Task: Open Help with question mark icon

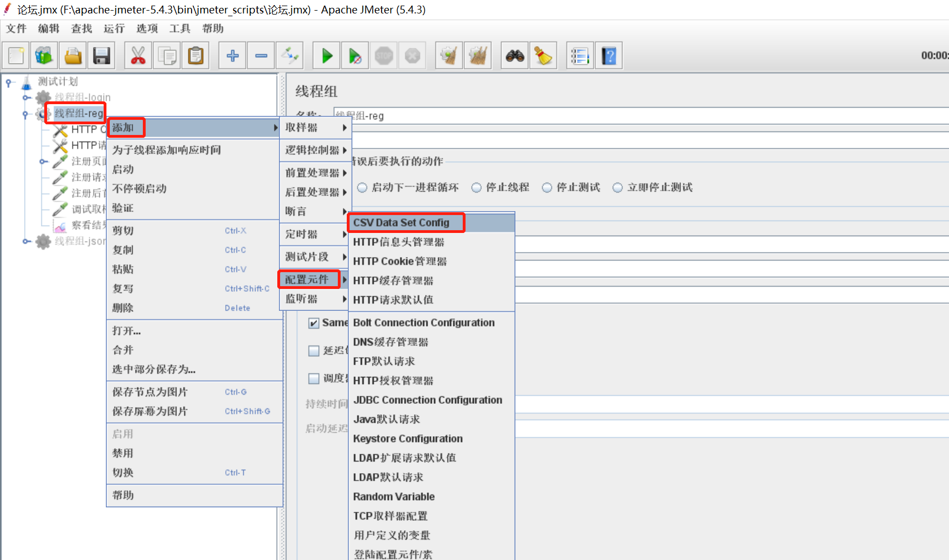Action: click(609, 55)
